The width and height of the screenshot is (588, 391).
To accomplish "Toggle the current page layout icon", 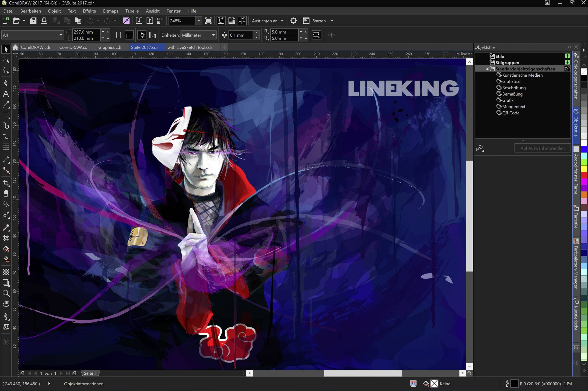I will point(152,35).
